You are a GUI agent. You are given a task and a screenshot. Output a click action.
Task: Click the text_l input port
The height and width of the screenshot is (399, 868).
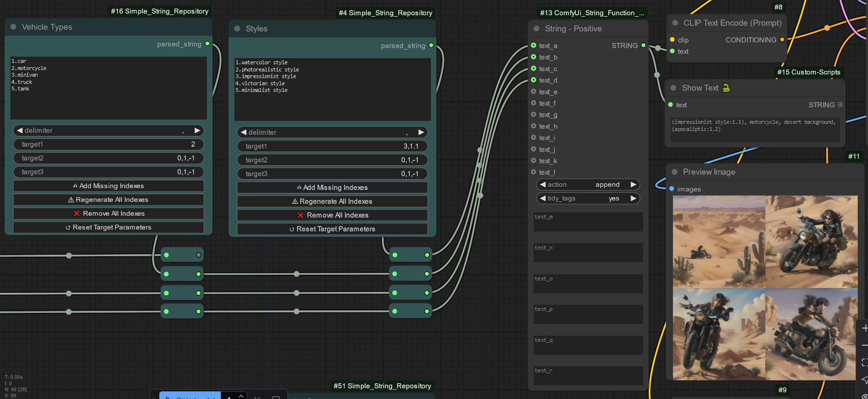534,172
